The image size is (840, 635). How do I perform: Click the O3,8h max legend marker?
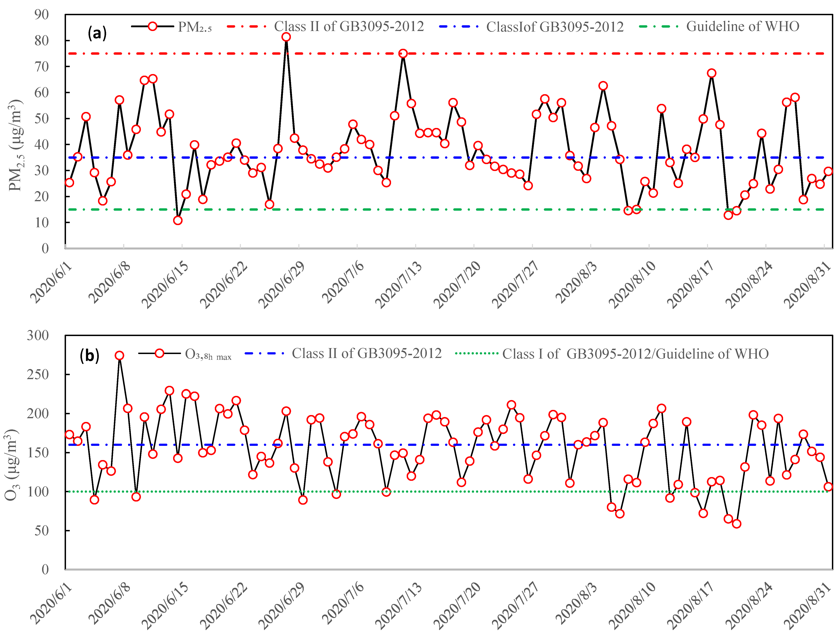[159, 353]
